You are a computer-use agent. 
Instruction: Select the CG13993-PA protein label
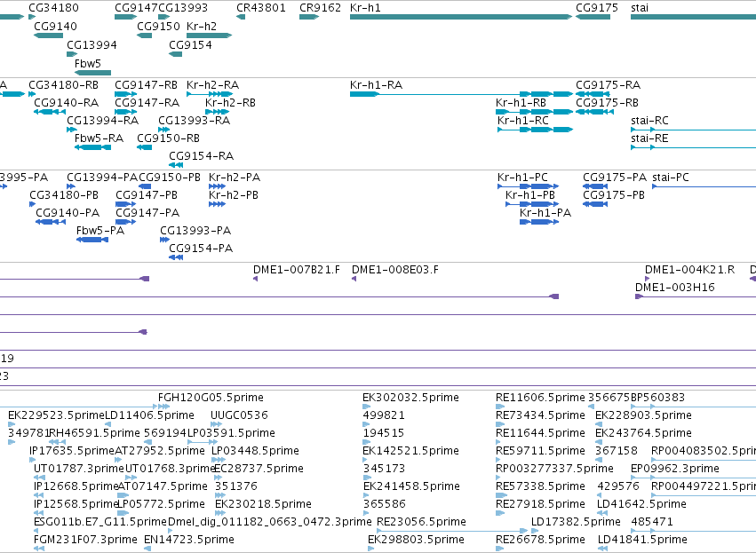[195, 230]
